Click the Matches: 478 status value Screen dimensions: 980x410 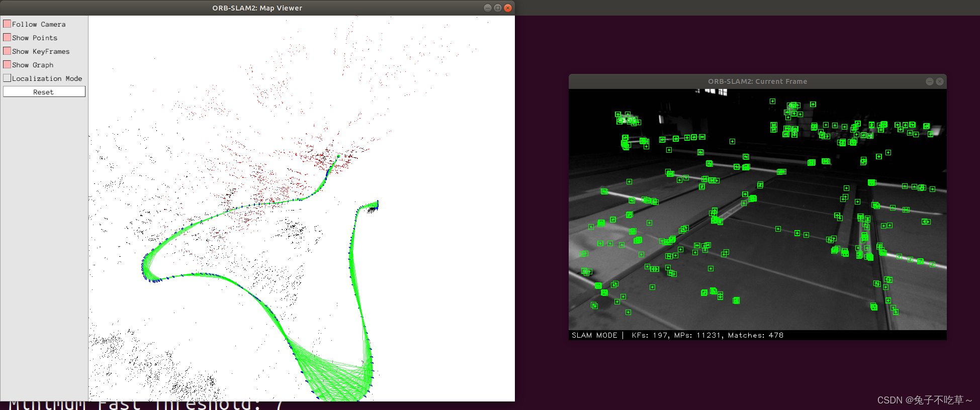(x=756, y=335)
